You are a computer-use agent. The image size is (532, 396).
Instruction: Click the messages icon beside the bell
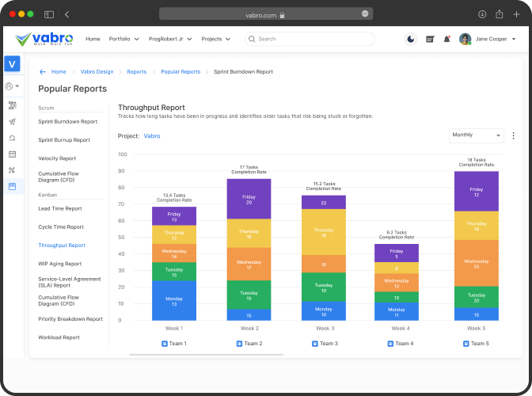pos(430,39)
